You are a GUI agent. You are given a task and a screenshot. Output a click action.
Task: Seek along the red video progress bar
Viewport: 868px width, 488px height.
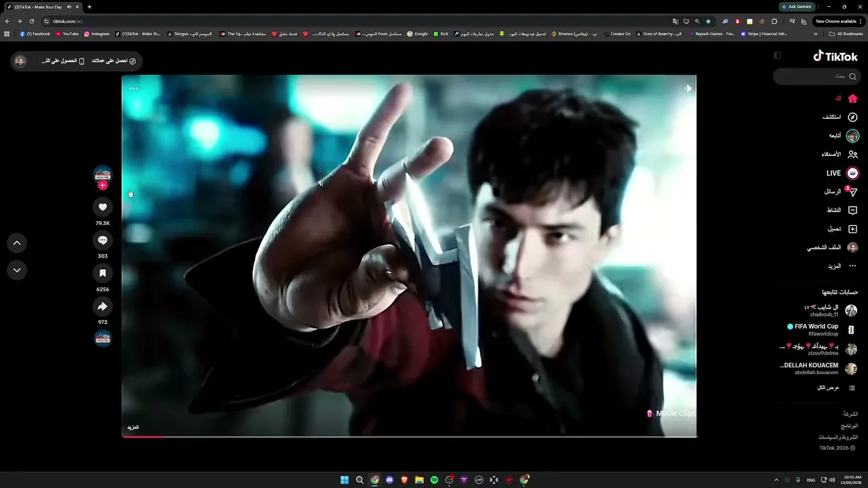pos(409,436)
